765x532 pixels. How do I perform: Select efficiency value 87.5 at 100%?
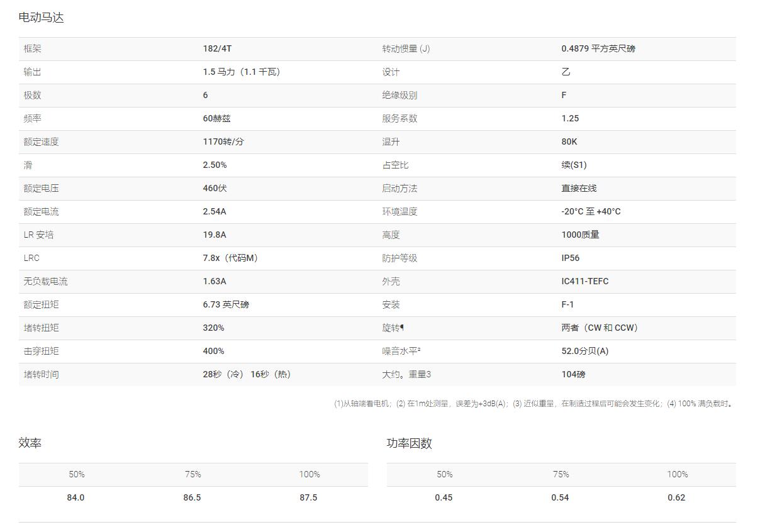[x=308, y=497]
